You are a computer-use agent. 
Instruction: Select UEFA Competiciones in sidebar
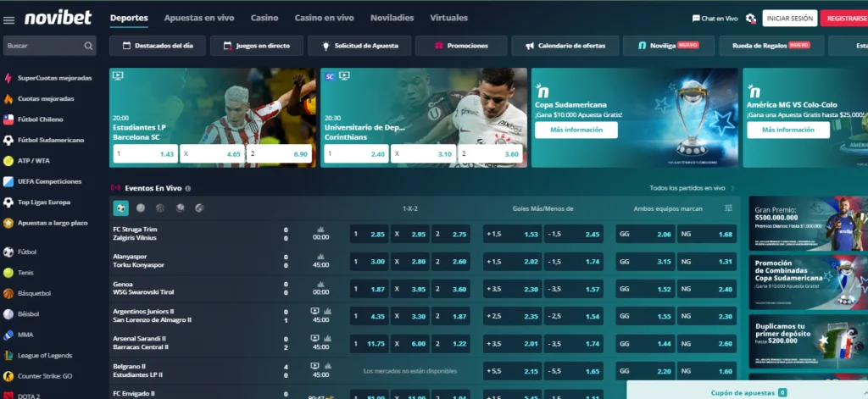pos(42,181)
